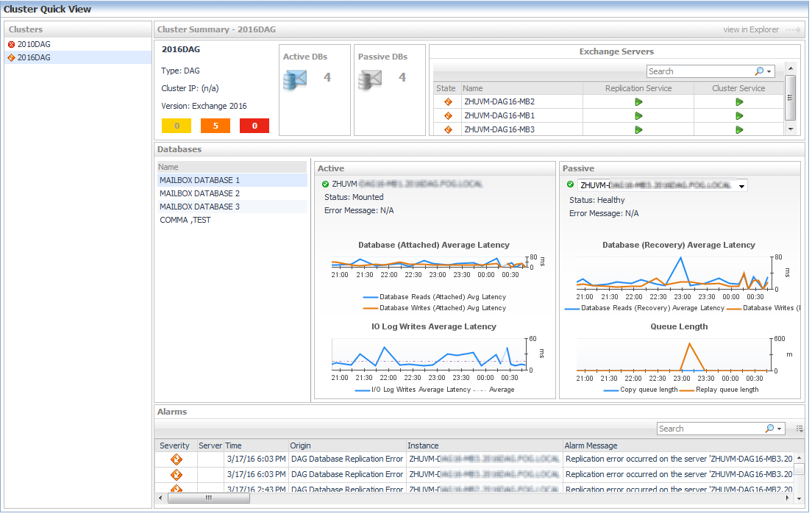
Task: Click the red alarm count box
Action: click(254, 126)
